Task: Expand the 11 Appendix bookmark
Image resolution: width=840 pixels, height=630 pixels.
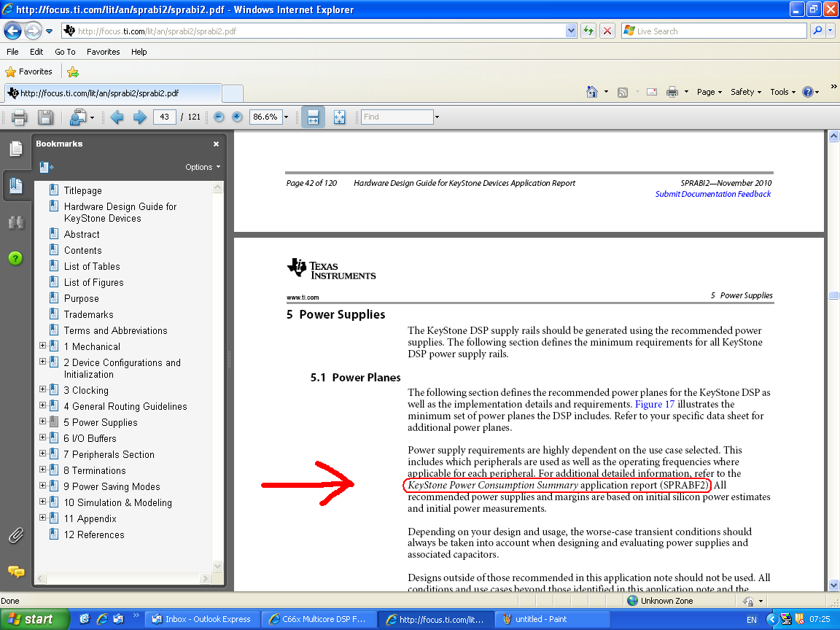Action: (x=43, y=518)
